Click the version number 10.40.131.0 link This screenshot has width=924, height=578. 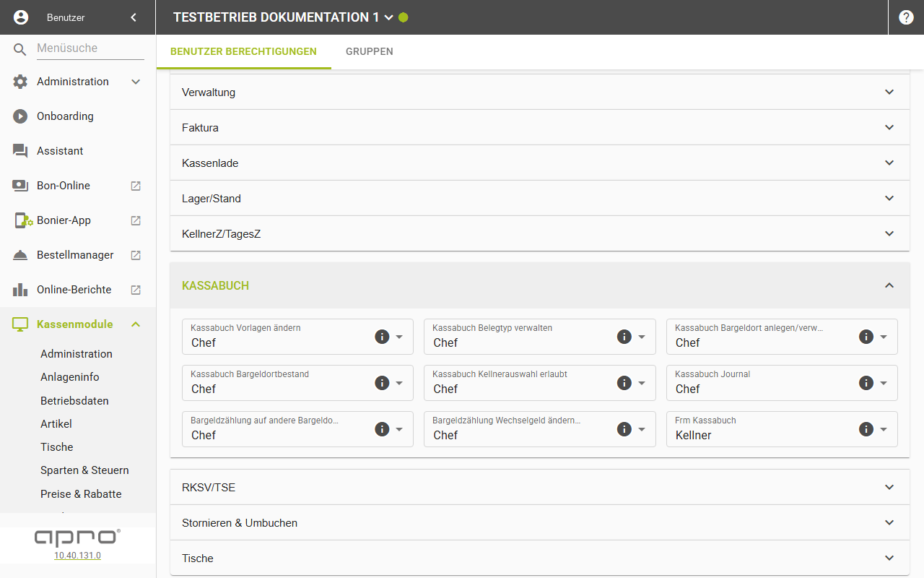tap(77, 556)
